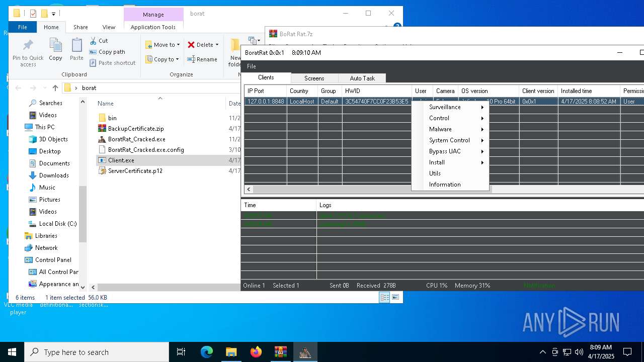Switch to the View ribbon tab
Image resolution: width=644 pixels, height=362 pixels.
(109, 27)
